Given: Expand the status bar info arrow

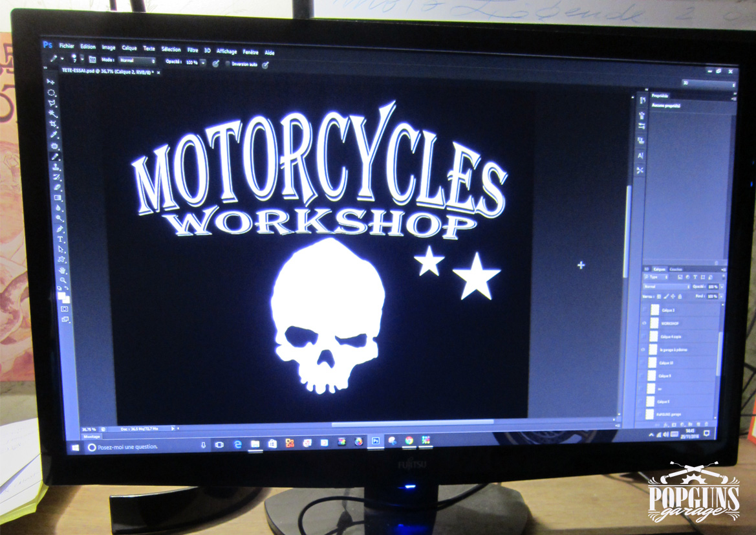Looking at the screenshot, I should [173, 428].
